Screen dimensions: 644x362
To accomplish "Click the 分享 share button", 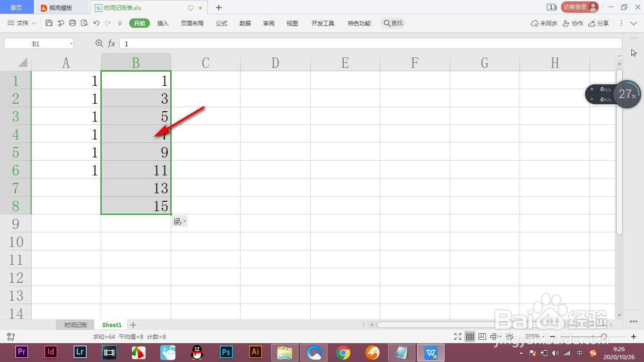I will [599, 23].
